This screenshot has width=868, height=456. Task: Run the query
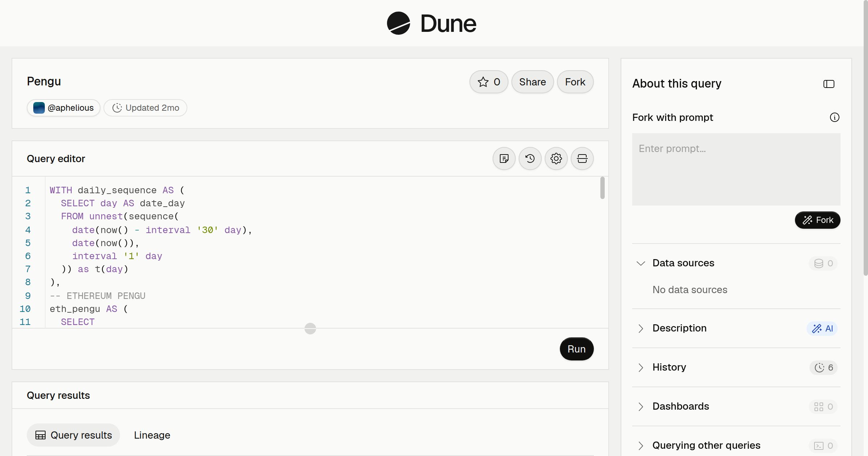[x=576, y=349]
